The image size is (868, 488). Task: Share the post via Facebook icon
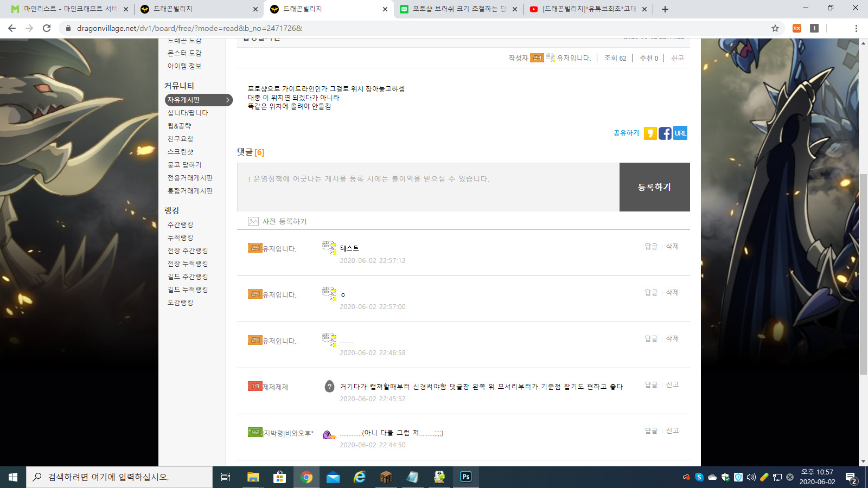pyautogui.click(x=665, y=133)
